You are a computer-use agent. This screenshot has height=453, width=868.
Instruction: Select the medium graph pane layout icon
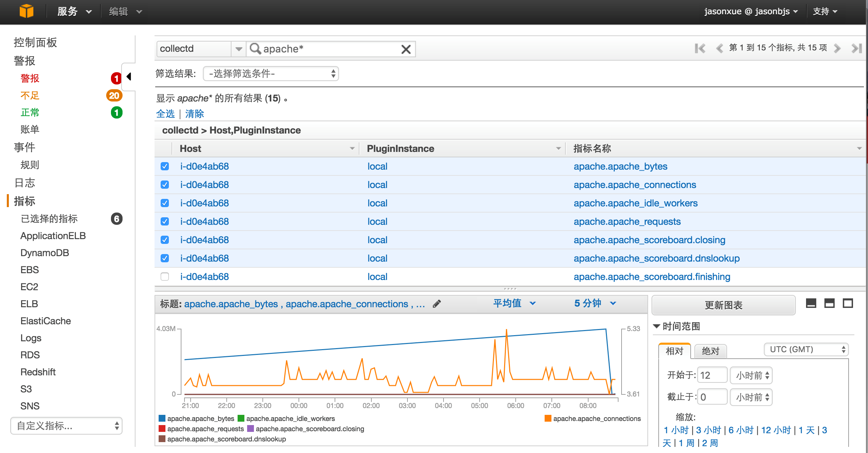click(x=829, y=303)
